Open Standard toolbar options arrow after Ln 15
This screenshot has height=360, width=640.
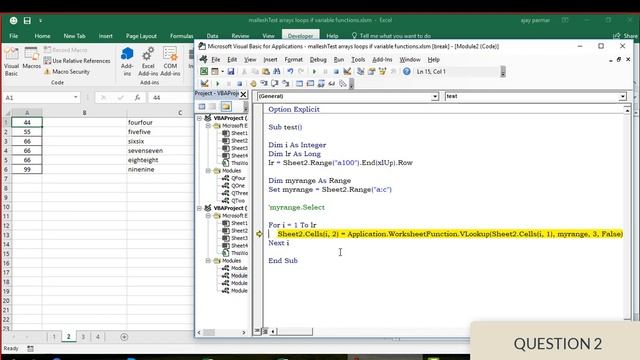click(x=503, y=72)
